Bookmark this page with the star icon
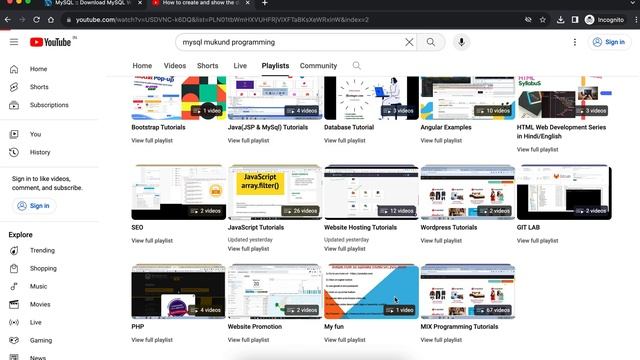The image size is (640, 360). pos(542,20)
